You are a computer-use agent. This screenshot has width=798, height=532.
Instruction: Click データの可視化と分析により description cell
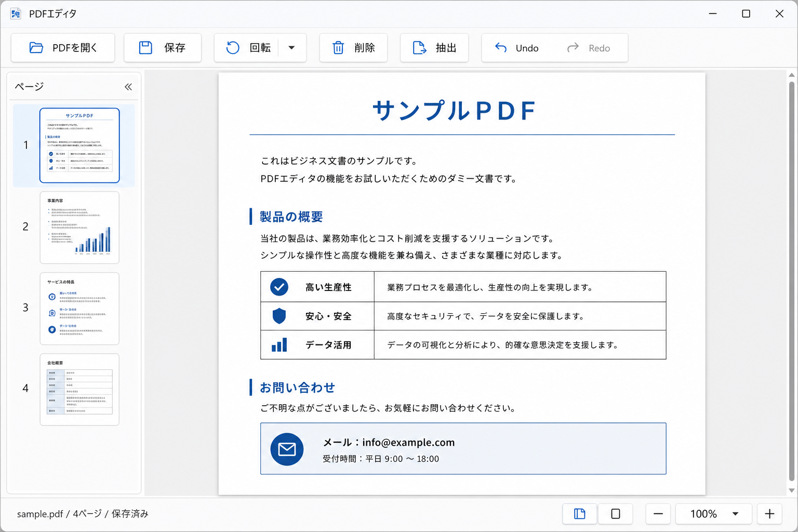520,345
